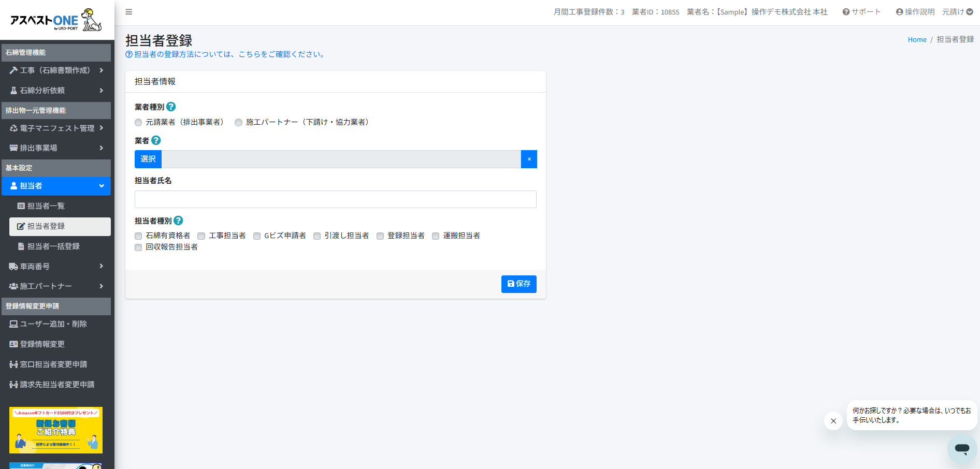The image size is (980, 469).
Task: Open 担当者一覧 in the sidebar
Action: coord(46,206)
